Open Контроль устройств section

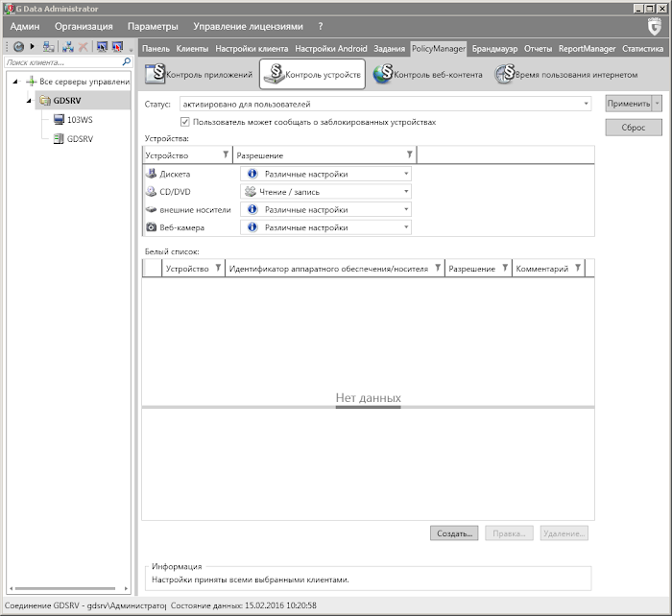pos(312,74)
